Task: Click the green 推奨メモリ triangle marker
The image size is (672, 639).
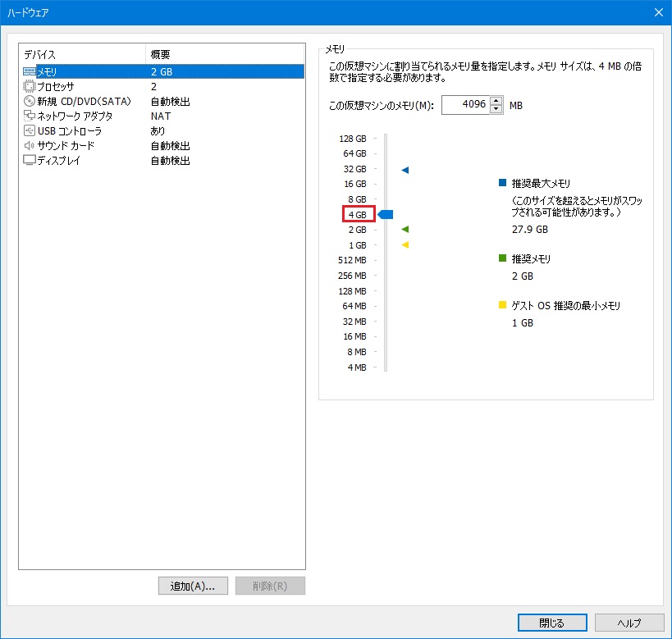Action: click(x=405, y=230)
